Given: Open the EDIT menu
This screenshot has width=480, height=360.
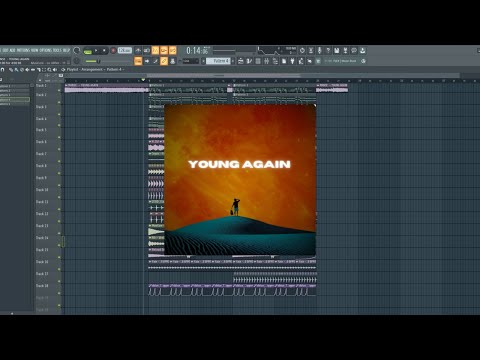Looking at the screenshot, I should [x=6, y=50].
